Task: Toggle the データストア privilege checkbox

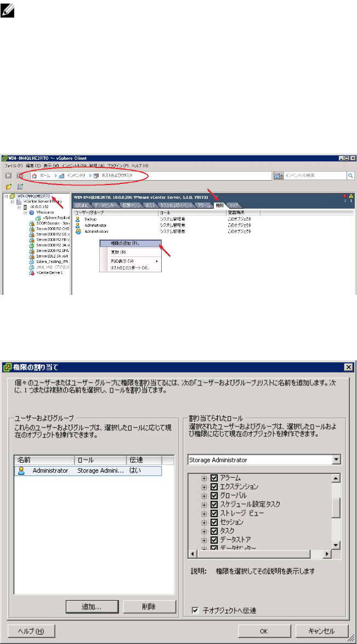Action: pyautogui.click(x=214, y=540)
